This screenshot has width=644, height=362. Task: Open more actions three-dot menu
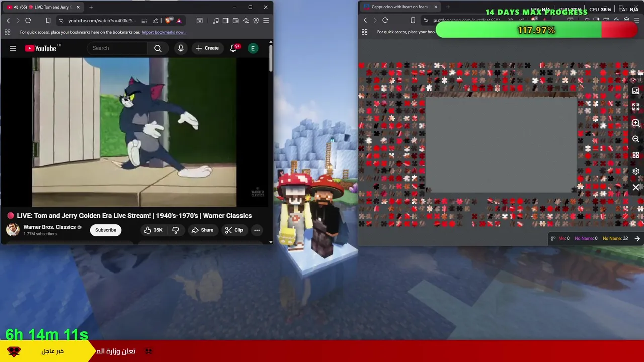[257, 230]
